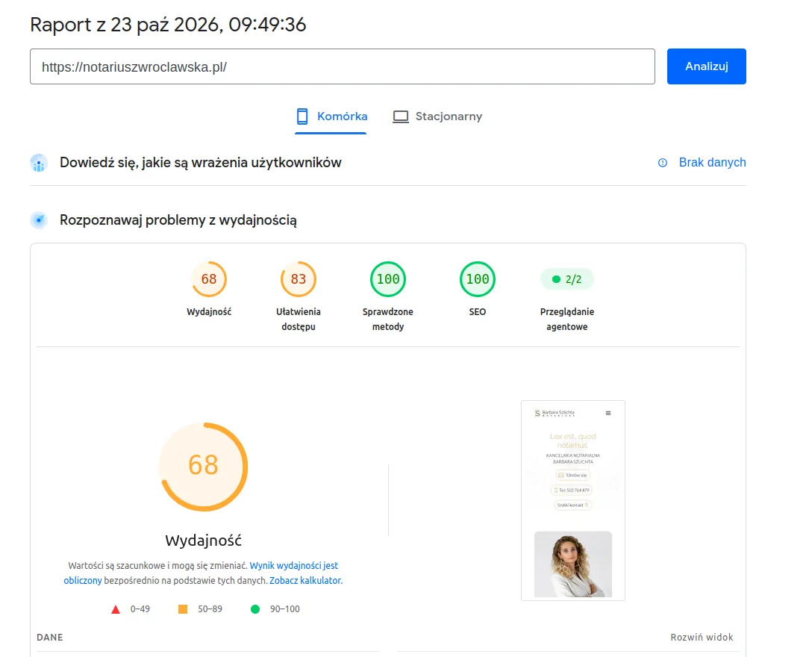Viewport: 812px width, 657px height.
Task: Click the performance diagnostics section icon
Action: click(x=39, y=220)
